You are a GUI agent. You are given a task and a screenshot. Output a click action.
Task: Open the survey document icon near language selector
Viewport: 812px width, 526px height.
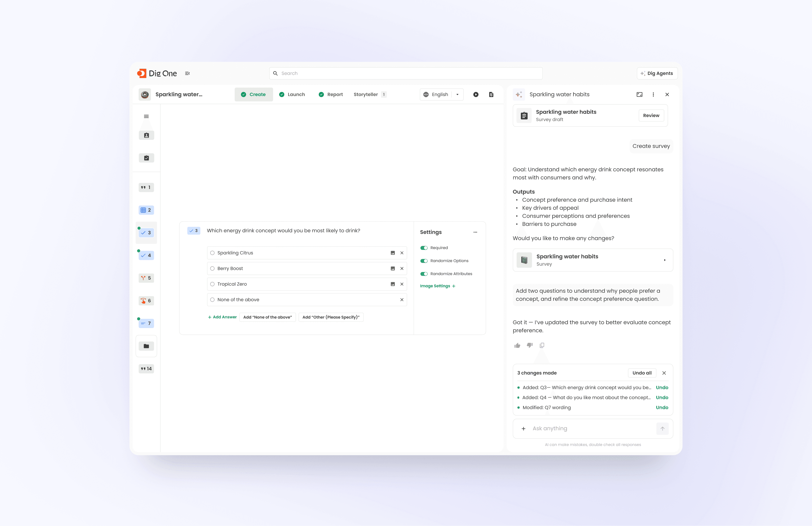click(x=491, y=94)
